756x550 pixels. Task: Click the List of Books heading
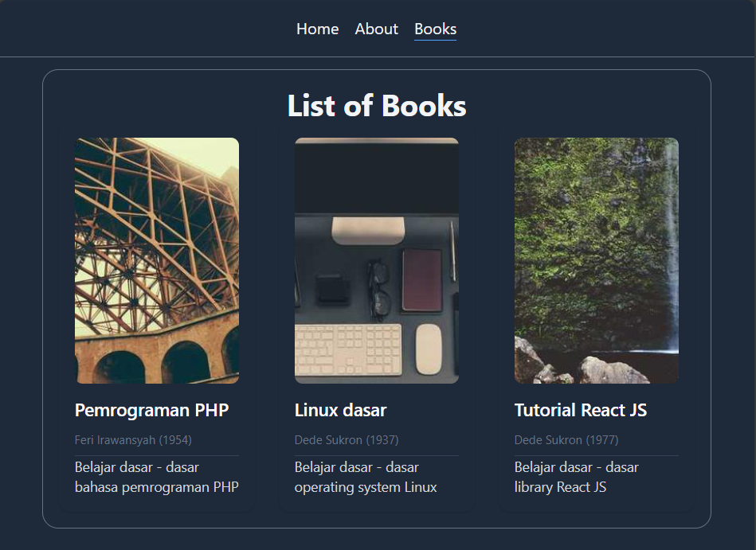click(x=377, y=105)
